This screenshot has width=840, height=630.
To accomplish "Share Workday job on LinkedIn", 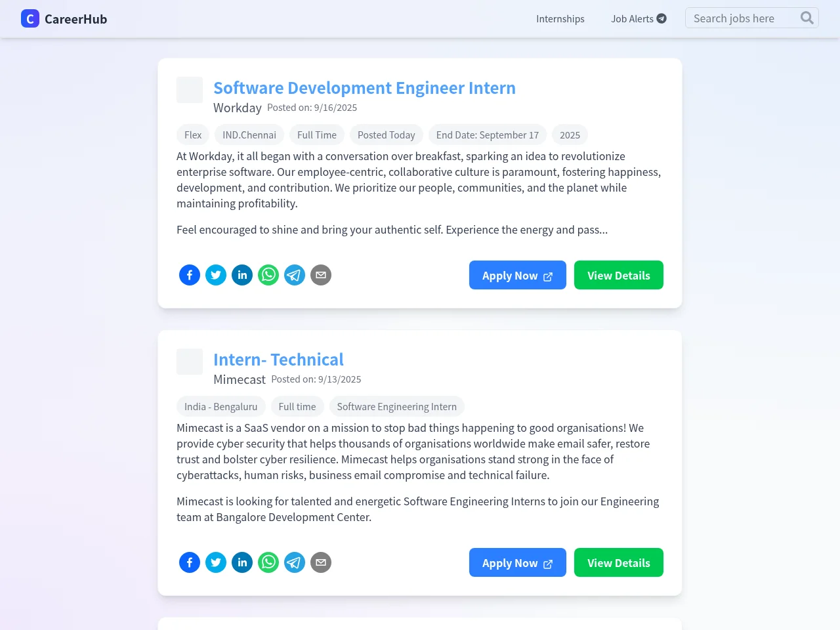I will click(x=242, y=275).
